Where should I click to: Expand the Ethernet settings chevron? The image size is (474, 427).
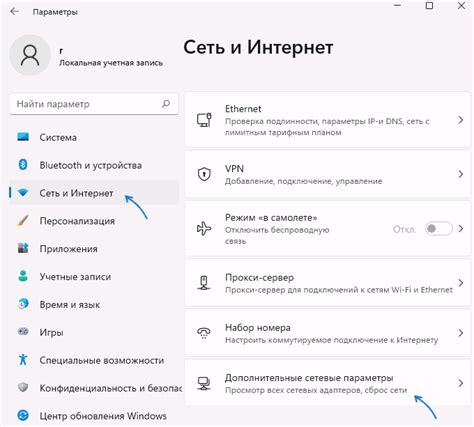pos(461,120)
